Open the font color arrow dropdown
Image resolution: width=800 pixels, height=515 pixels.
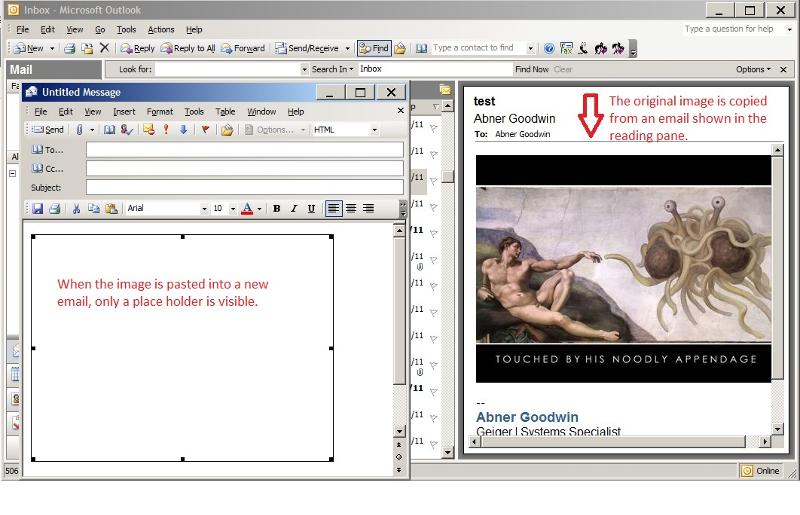tap(259, 208)
